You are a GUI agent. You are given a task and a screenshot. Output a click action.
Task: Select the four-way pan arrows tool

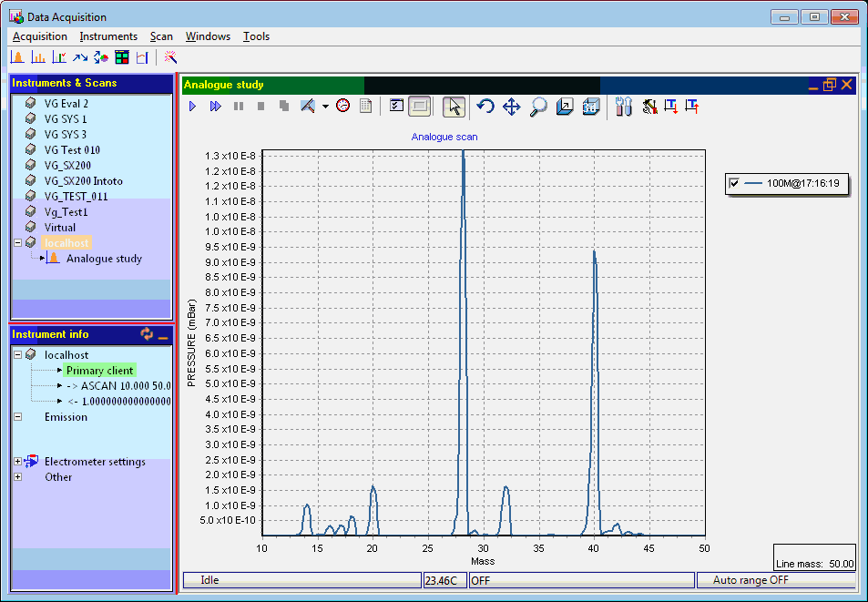(x=512, y=107)
